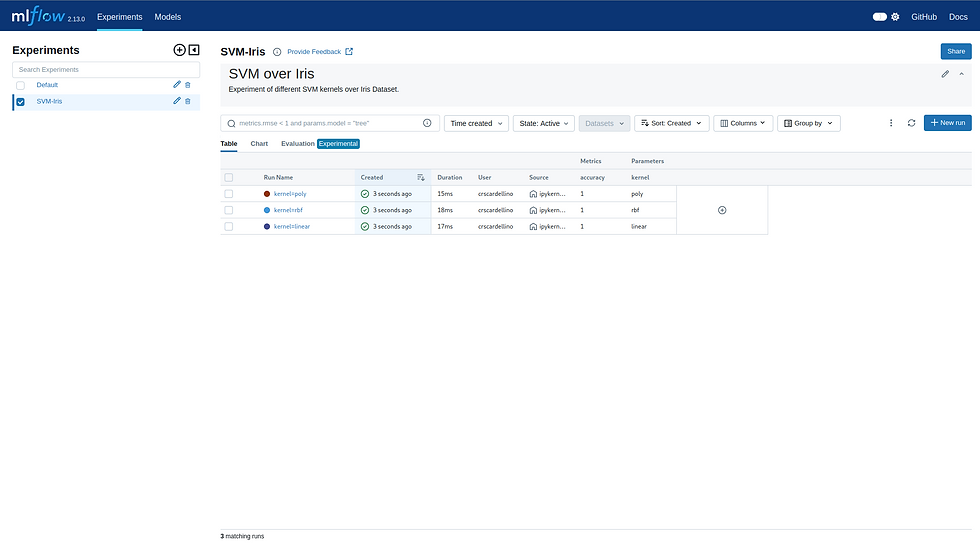The width and height of the screenshot is (980, 551).
Task: Refresh the runs table
Action: 911,123
